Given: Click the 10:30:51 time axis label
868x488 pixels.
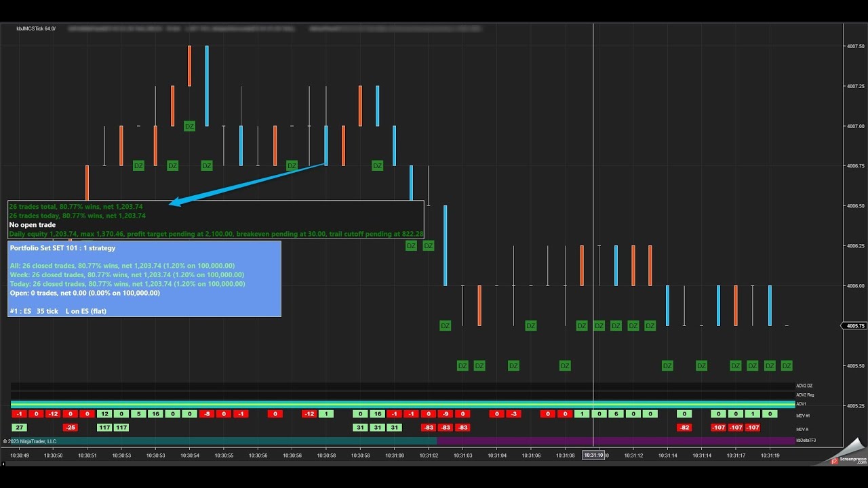Looking at the screenshot, I should (x=87, y=455).
